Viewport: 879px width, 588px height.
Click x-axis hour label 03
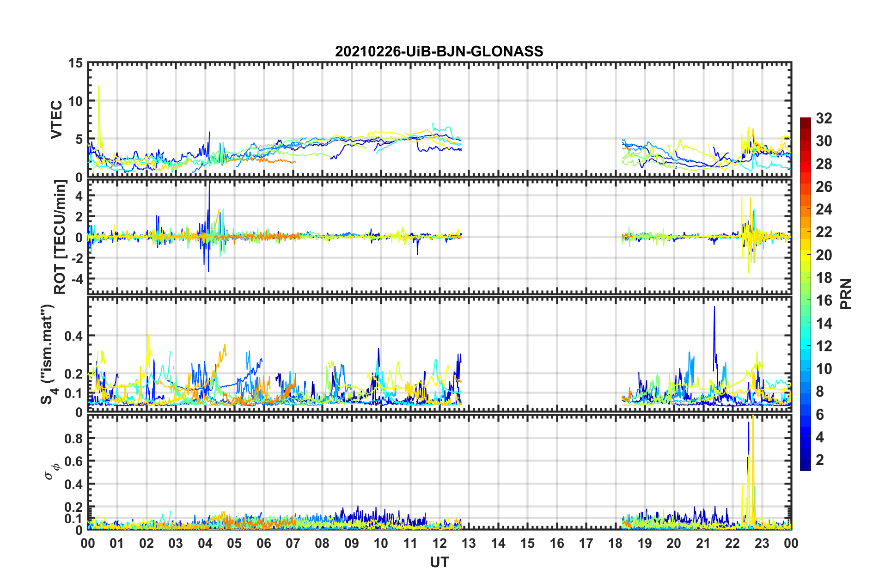pos(176,544)
